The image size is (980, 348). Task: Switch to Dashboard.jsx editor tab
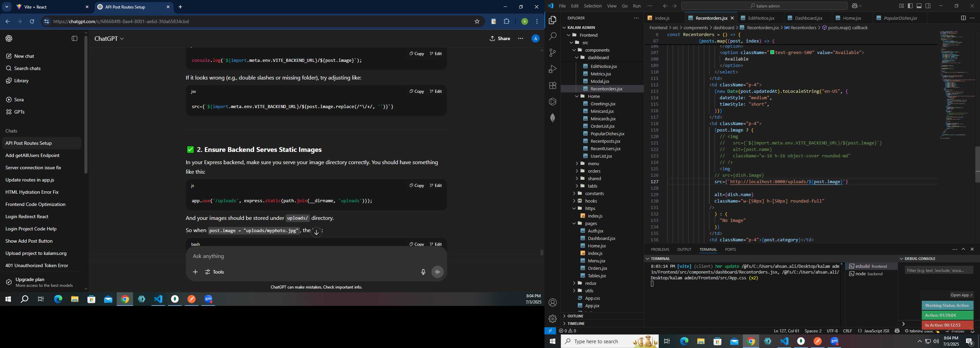pos(808,18)
